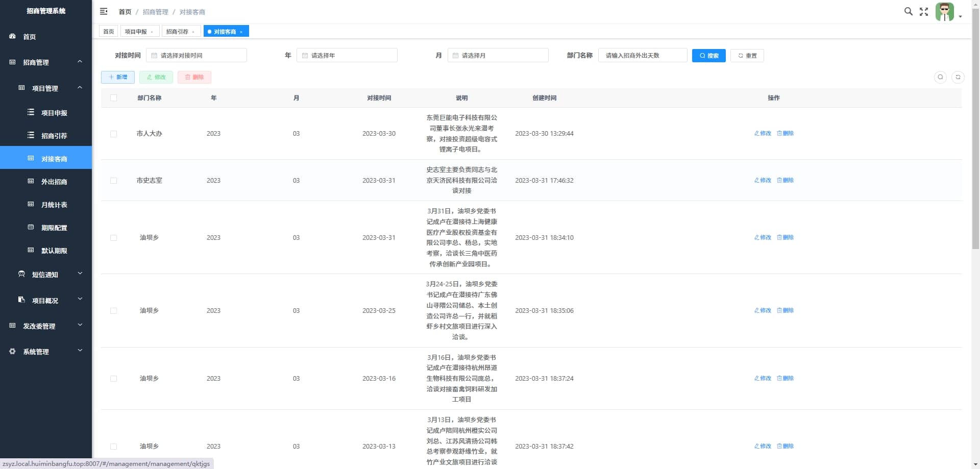This screenshot has height=469, width=980.
Task: Close the 对接客商 tab
Action: pyautogui.click(x=241, y=32)
